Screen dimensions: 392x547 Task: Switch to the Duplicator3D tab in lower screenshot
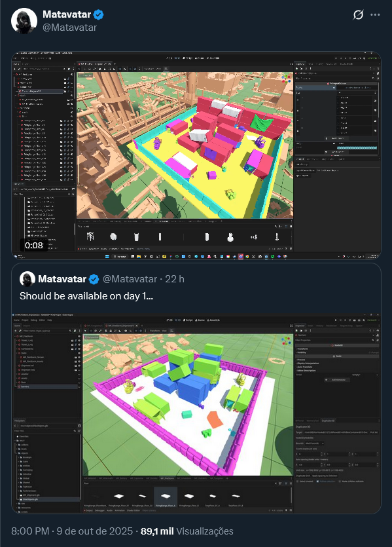click(x=328, y=421)
